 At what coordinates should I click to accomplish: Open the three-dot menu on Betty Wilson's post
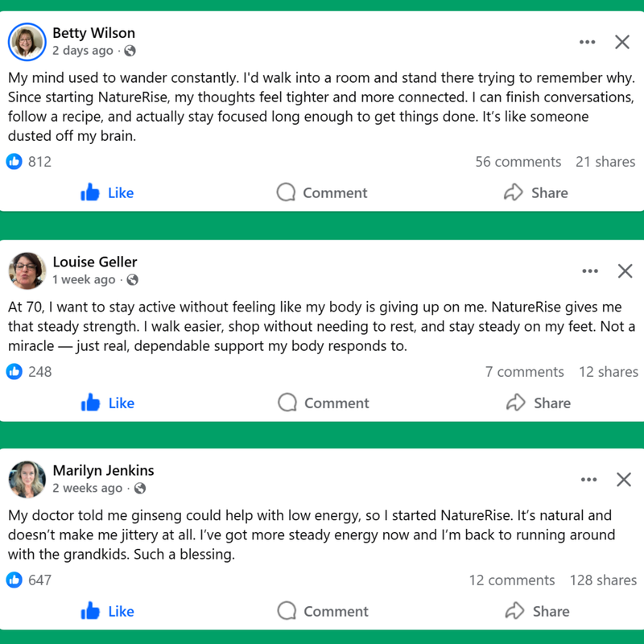pyautogui.click(x=587, y=43)
